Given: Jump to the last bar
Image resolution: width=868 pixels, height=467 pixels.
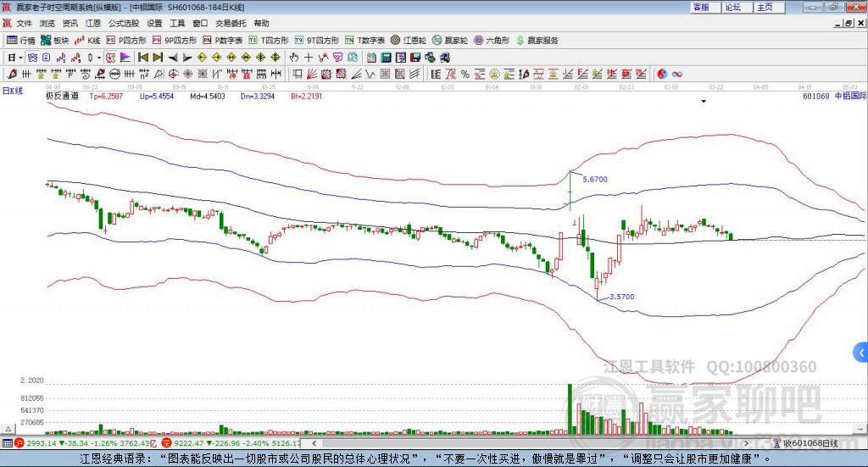Looking at the screenshot, I should 158,58.
